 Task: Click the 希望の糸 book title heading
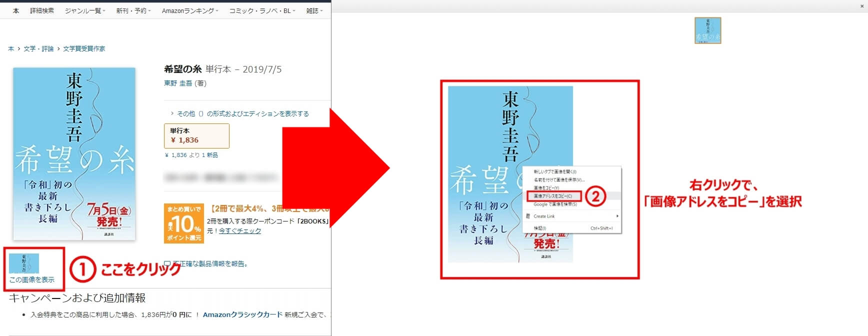(x=182, y=69)
